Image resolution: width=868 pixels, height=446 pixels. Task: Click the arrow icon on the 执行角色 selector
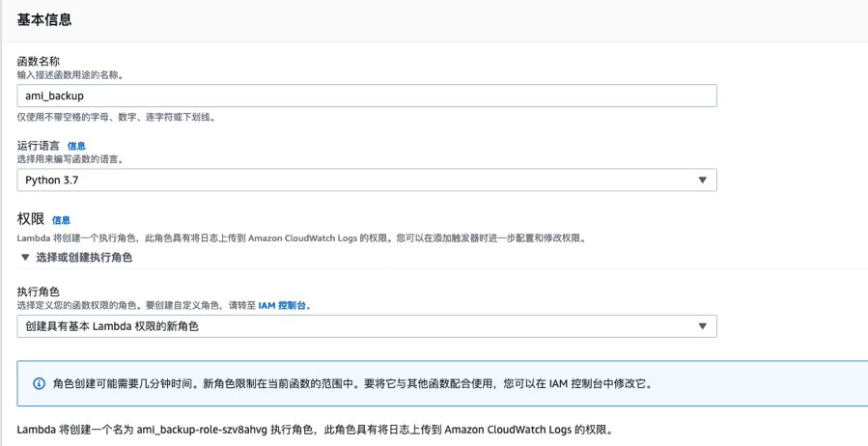pos(702,326)
